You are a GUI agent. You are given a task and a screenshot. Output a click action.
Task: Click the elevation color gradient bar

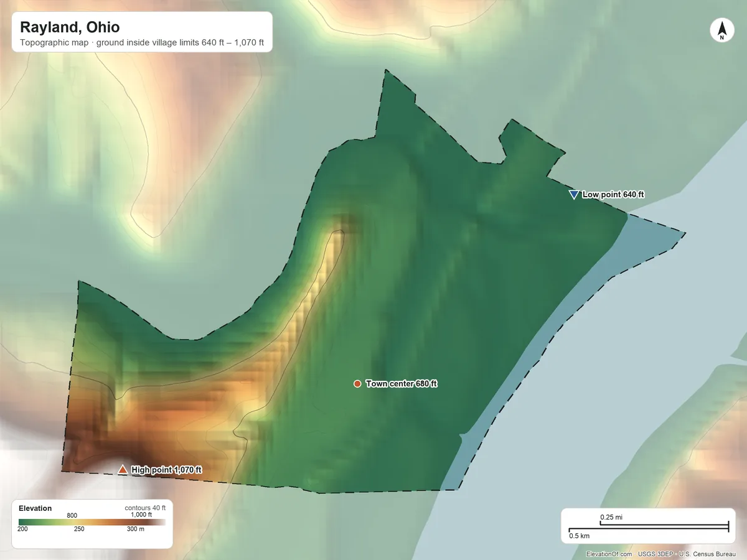pyautogui.click(x=92, y=522)
